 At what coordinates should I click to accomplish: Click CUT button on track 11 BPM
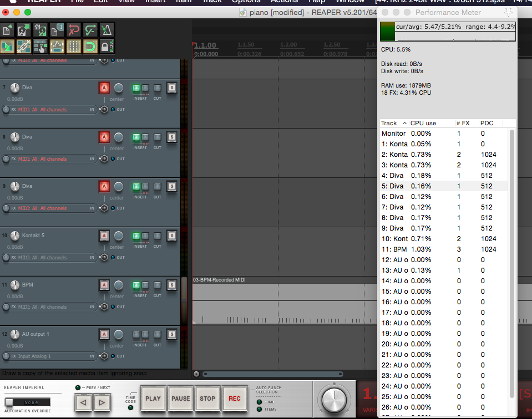click(158, 285)
